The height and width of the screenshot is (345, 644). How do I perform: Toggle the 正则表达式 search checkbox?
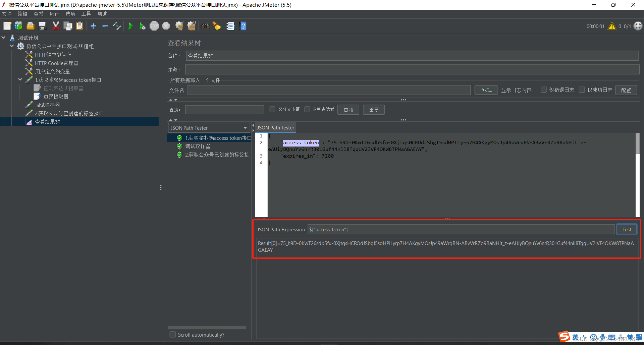[307, 109]
